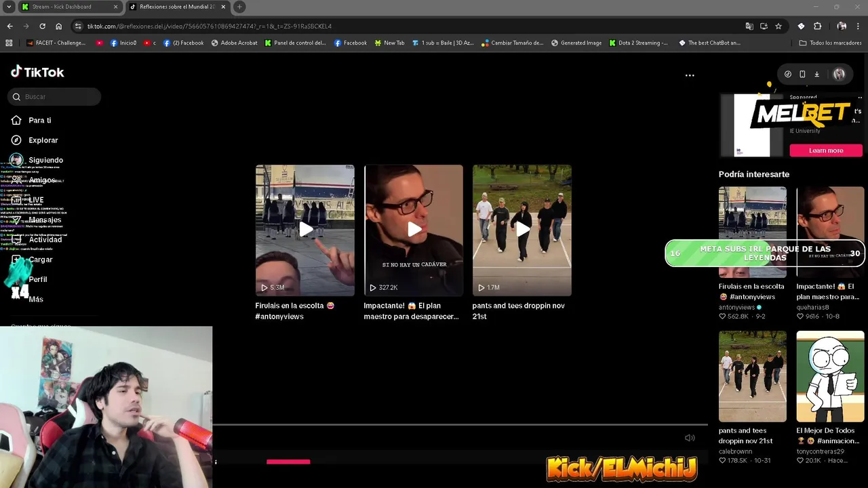Open the pants and tees thumbnail by calebrownn
868x488 pixels.
coord(753,376)
